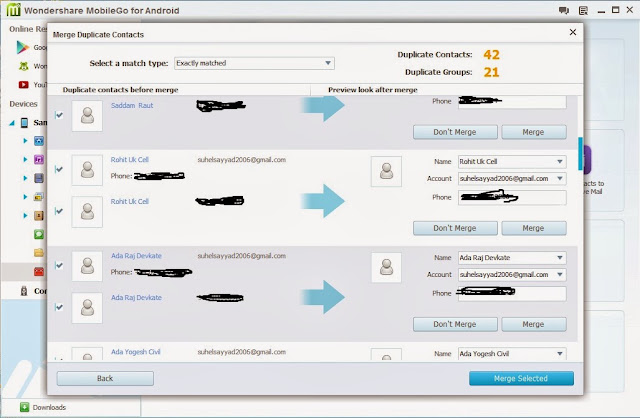Click the Back button

(105, 378)
